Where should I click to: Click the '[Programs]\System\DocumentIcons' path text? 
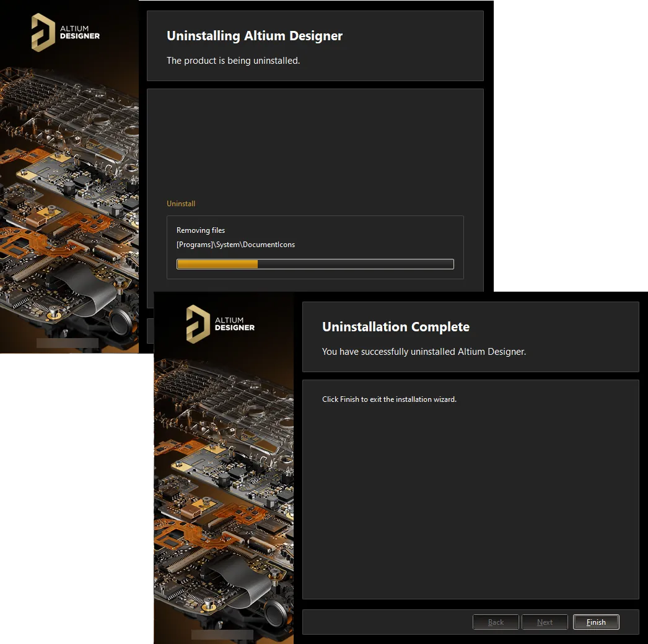tap(235, 245)
